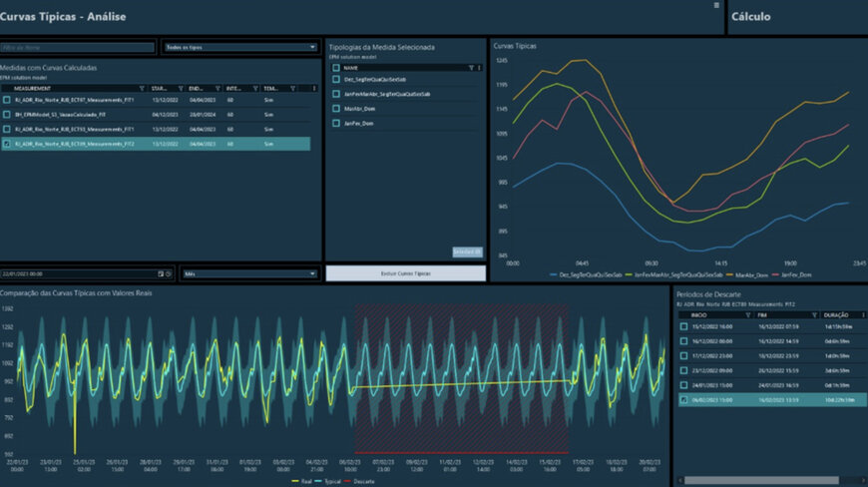Open column options menu in measurements table
The width and height of the screenshot is (868, 487).
pos(314,89)
